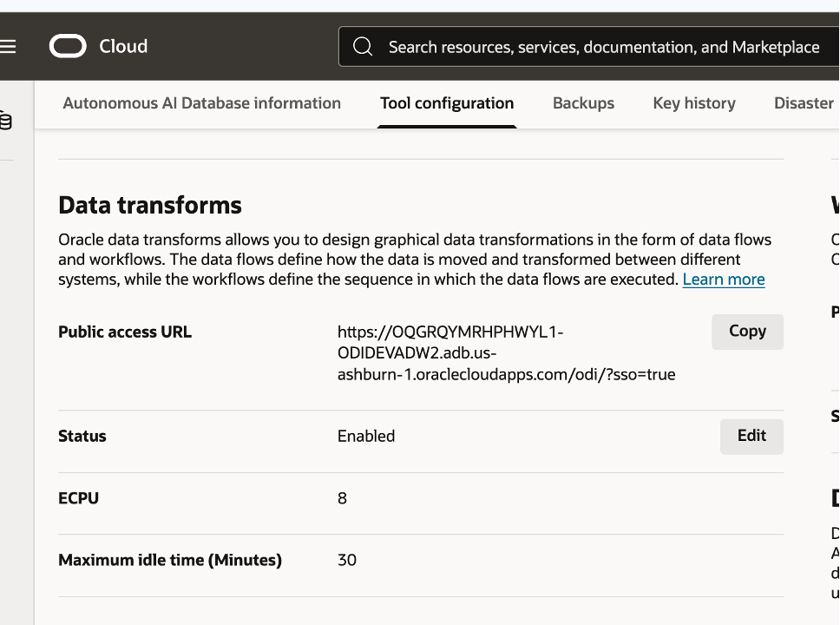Edit the Data transforms status
Viewport: 840px width, 625px height.
coord(751,437)
